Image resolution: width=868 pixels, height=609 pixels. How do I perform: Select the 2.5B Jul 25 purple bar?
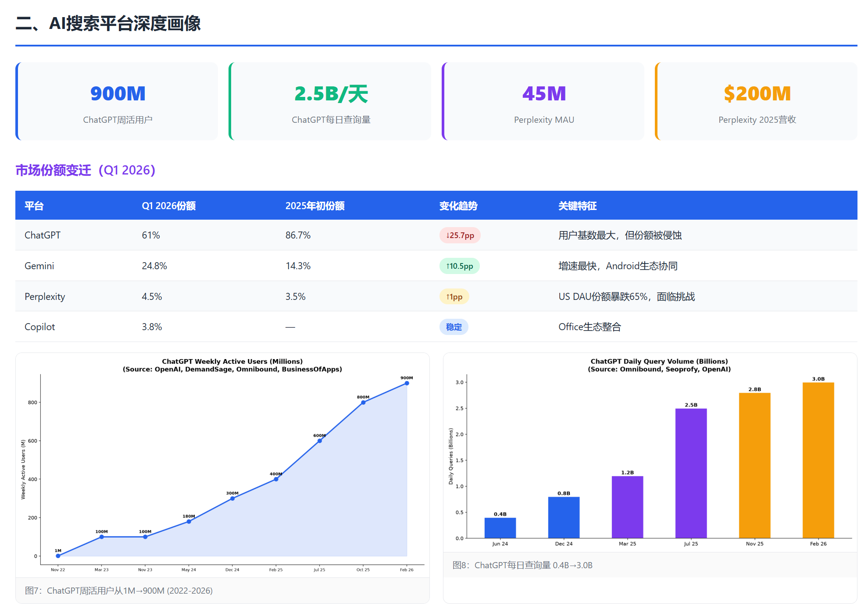691,473
